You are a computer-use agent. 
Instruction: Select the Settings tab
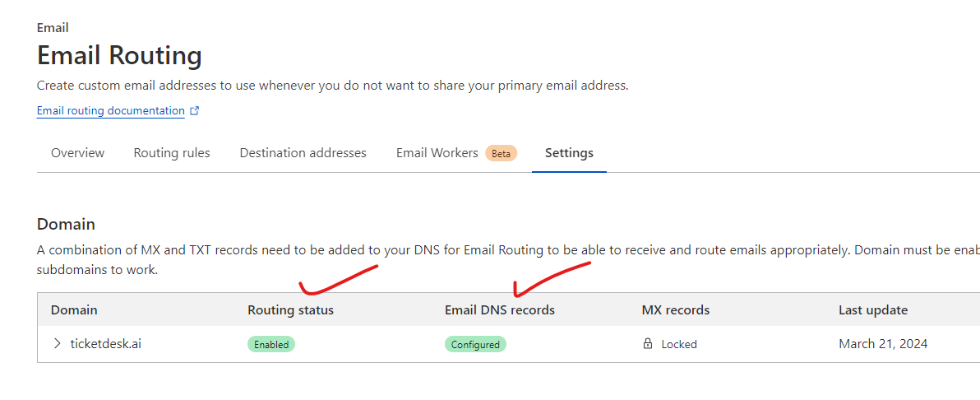click(x=569, y=153)
